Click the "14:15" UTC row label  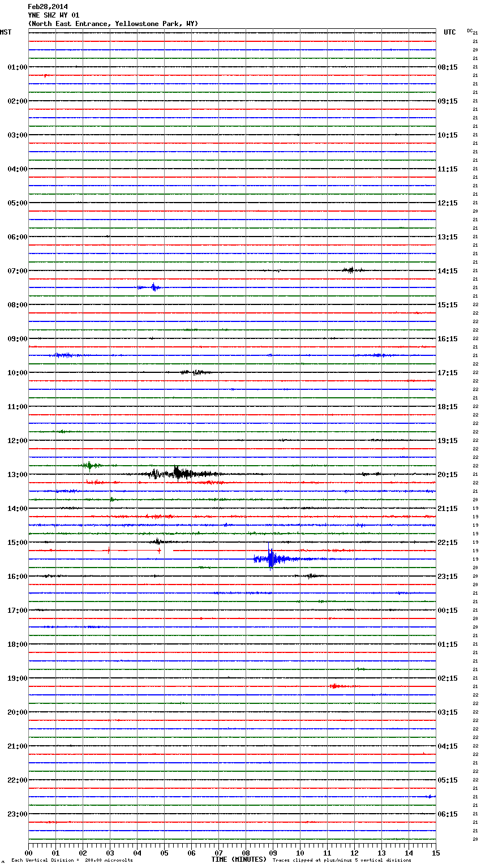(x=448, y=271)
